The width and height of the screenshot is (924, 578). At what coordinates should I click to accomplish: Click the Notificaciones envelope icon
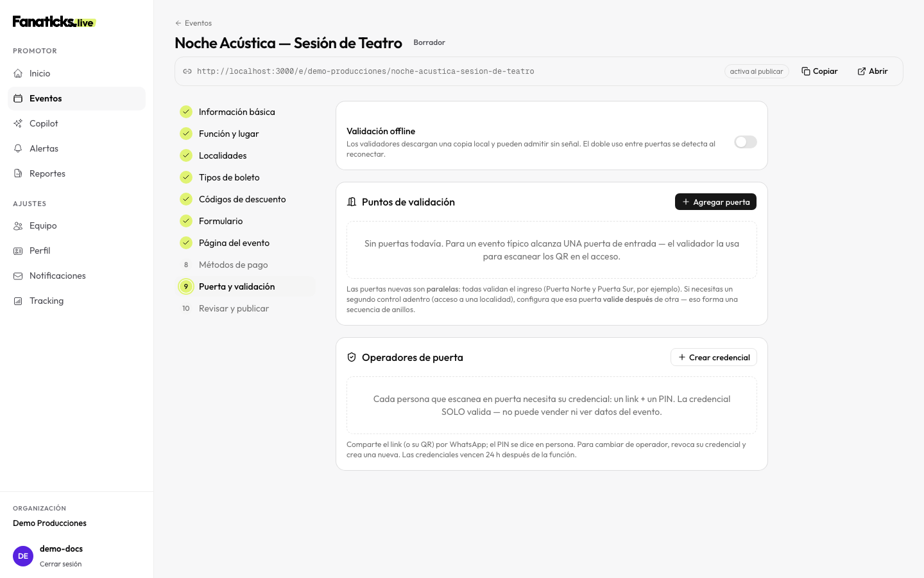(18, 276)
